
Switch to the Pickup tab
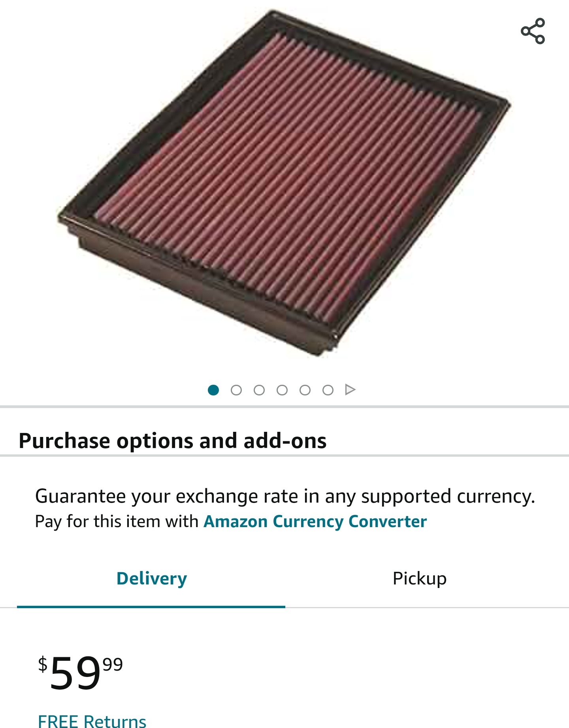[419, 579]
